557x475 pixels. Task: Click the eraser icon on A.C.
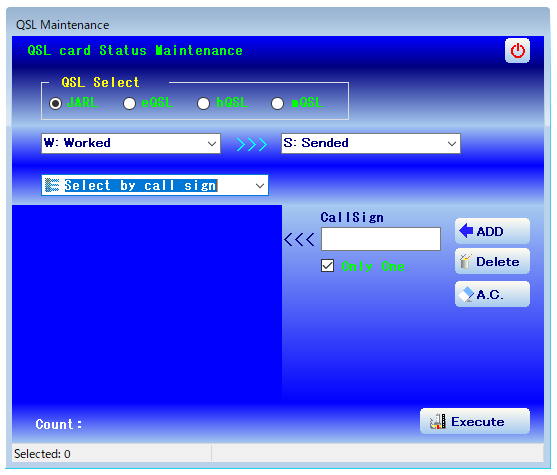click(466, 294)
